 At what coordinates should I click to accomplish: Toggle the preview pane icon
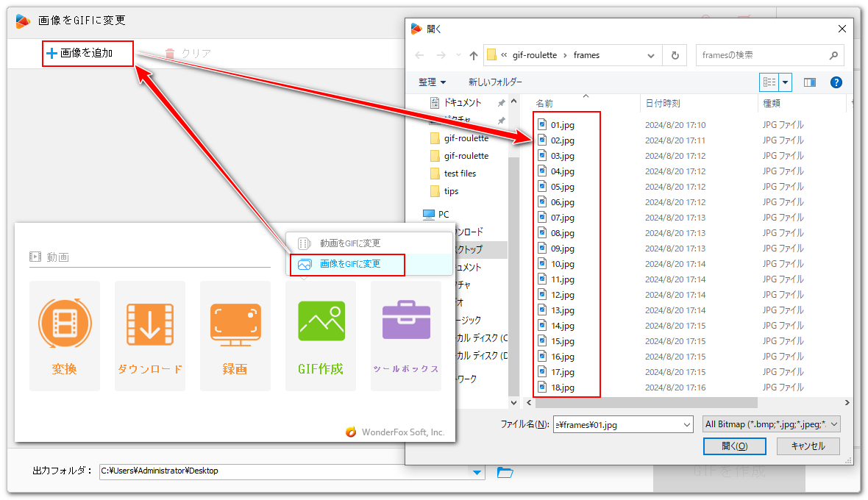click(810, 82)
